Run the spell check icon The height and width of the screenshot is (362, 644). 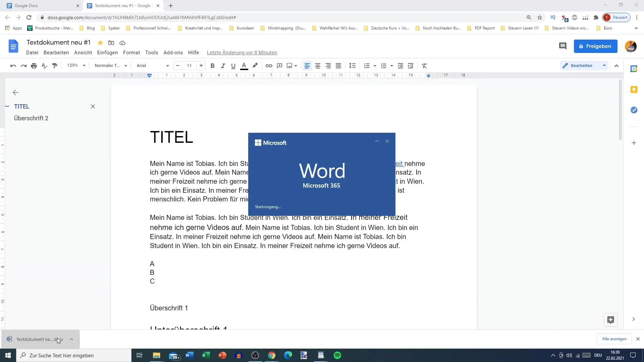[44, 66]
